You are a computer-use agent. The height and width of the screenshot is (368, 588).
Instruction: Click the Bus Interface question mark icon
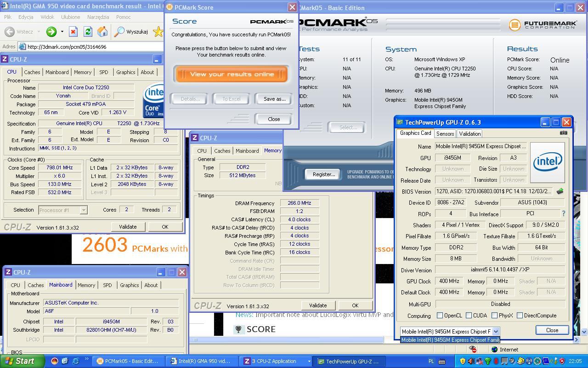pyautogui.click(x=564, y=213)
